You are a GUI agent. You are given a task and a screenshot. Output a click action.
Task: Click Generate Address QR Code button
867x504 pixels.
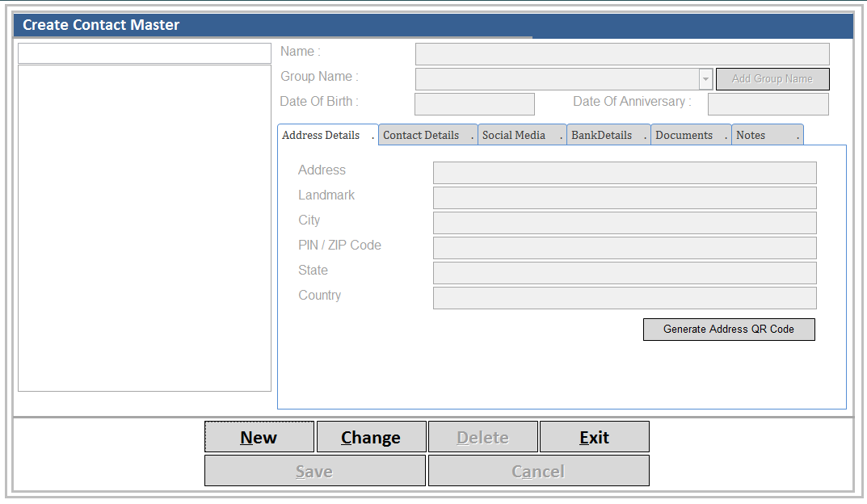(x=728, y=330)
